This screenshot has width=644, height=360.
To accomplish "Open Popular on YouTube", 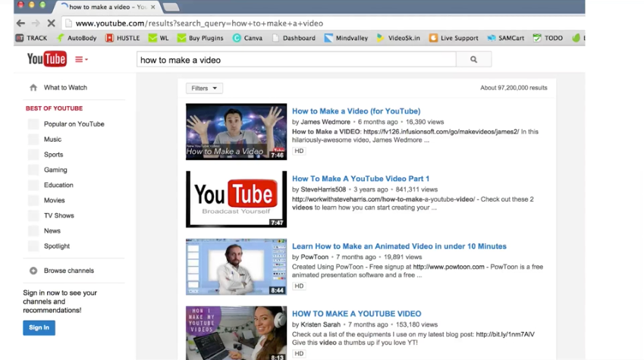I will coord(74,124).
